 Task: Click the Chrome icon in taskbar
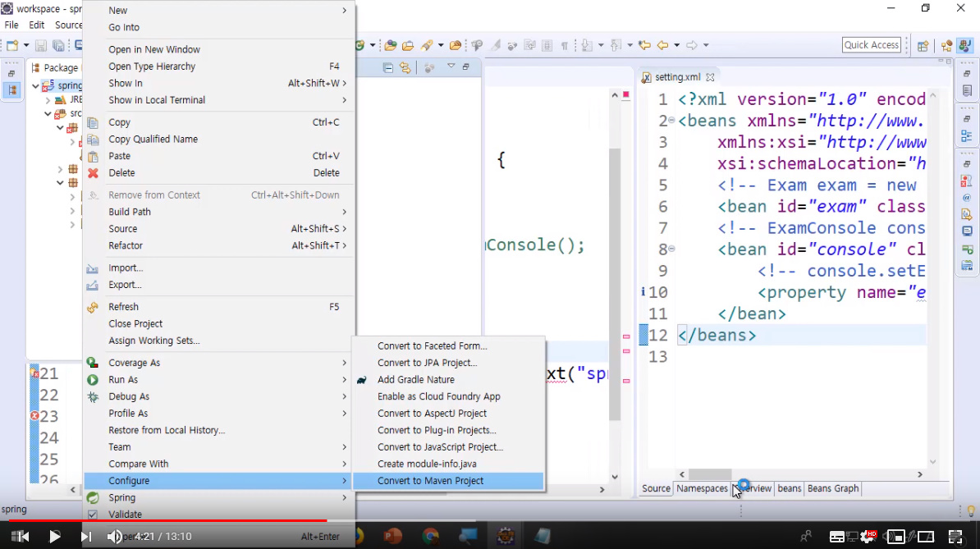[x=430, y=536]
